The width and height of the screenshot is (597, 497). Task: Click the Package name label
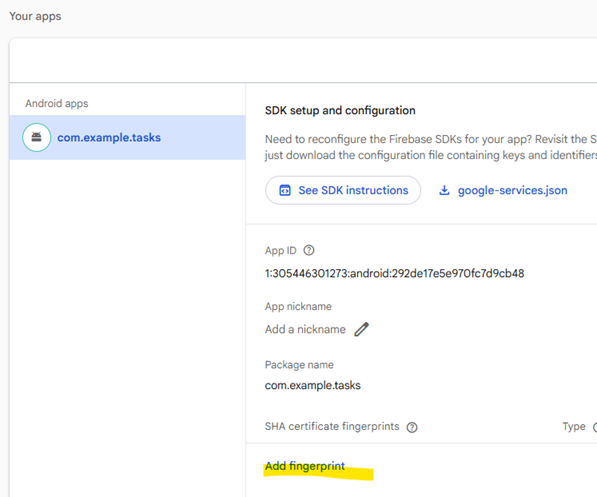[x=299, y=365]
